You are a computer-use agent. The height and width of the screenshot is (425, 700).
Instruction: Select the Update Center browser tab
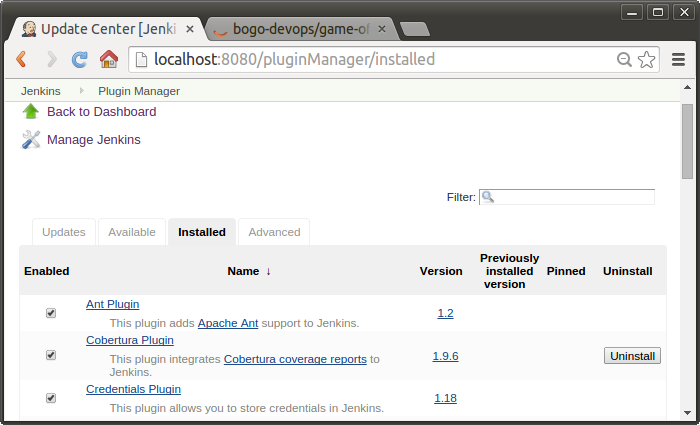point(108,29)
